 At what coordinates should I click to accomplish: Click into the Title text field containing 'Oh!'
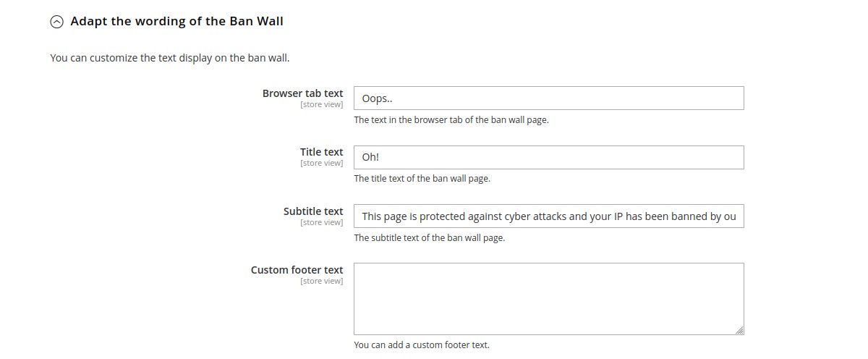coord(548,158)
